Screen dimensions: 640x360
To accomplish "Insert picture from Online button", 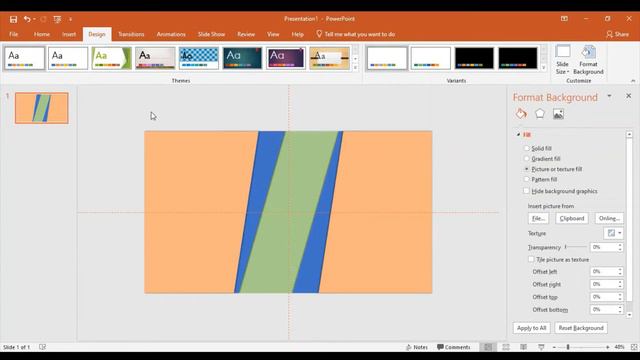I will click(x=609, y=218).
